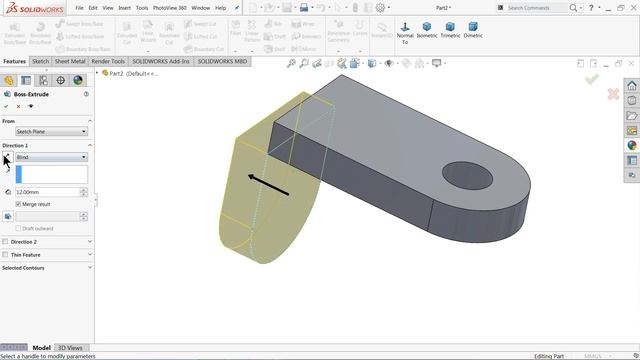640x360 pixels.
Task: Open the ConfigurationManager tab icon
Action: tap(43, 80)
